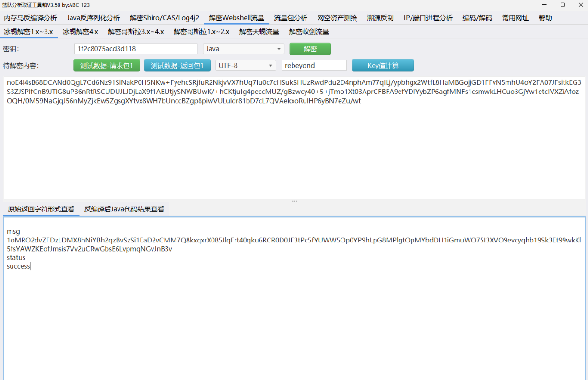The width and height of the screenshot is (588, 380).
Task: Click the 'status' line in output
Action: (x=16, y=257)
